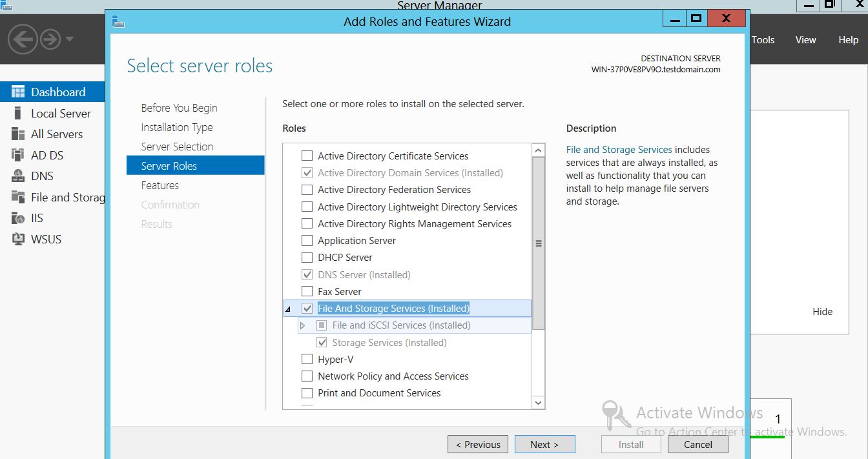Cancel the Add Roles wizard
868x459 pixels.
click(697, 444)
